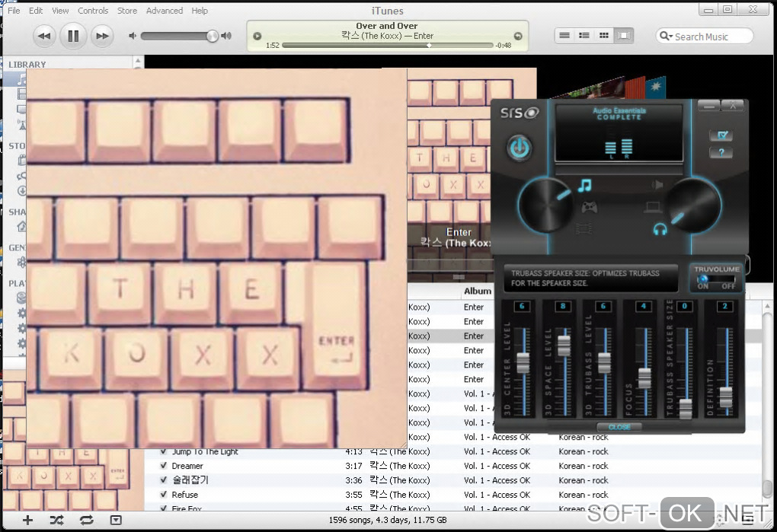Skip to the next track
This screenshot has height=532, width=777.
(x=101, y=36)
